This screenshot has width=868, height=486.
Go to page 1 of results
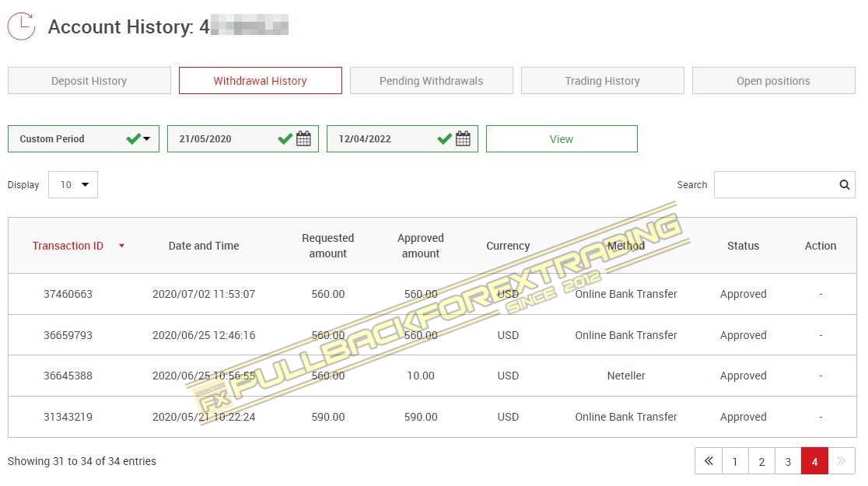[734, 461]
